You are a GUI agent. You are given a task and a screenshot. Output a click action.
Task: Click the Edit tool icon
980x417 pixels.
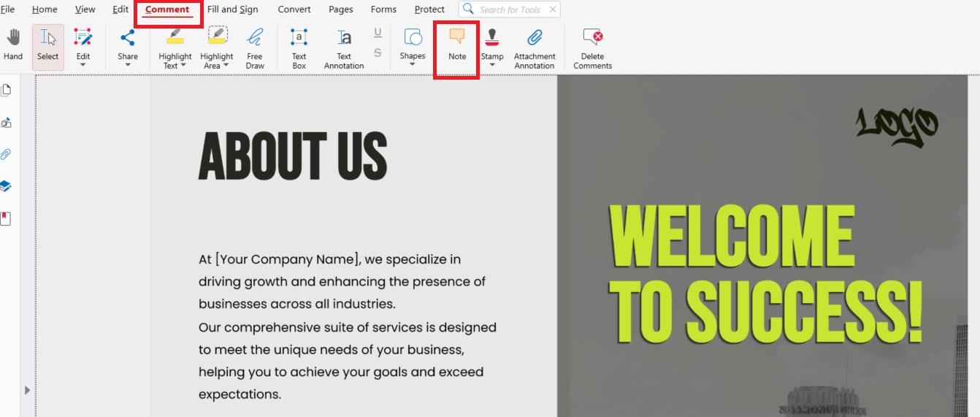point(83,38)
